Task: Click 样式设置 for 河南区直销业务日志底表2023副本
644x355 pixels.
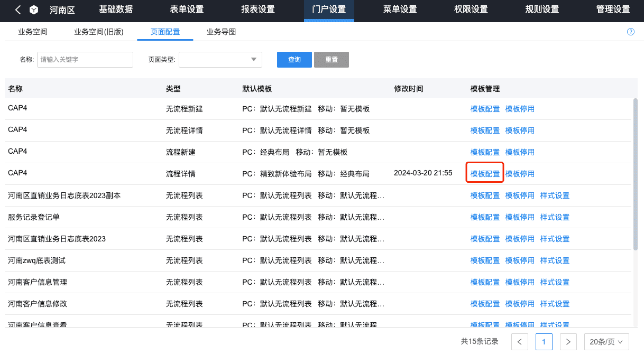Action: (x=555, y=195)
